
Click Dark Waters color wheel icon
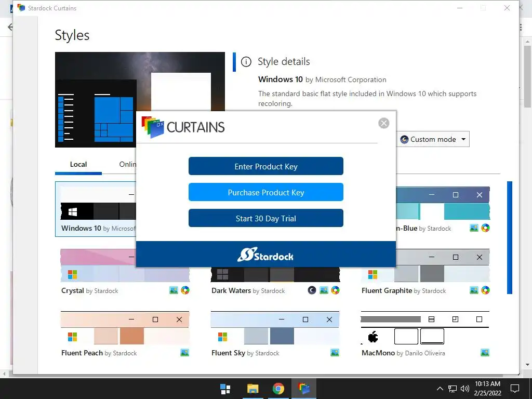335,290
